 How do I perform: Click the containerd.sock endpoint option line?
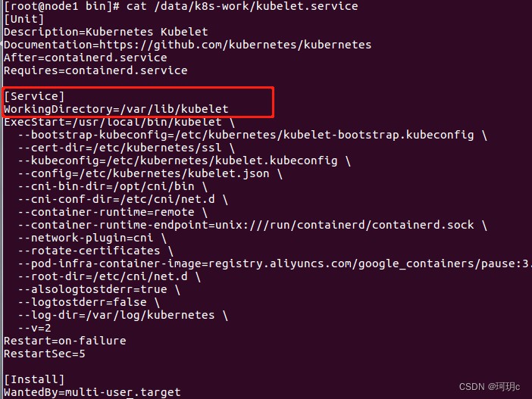[x=252, y=225]
